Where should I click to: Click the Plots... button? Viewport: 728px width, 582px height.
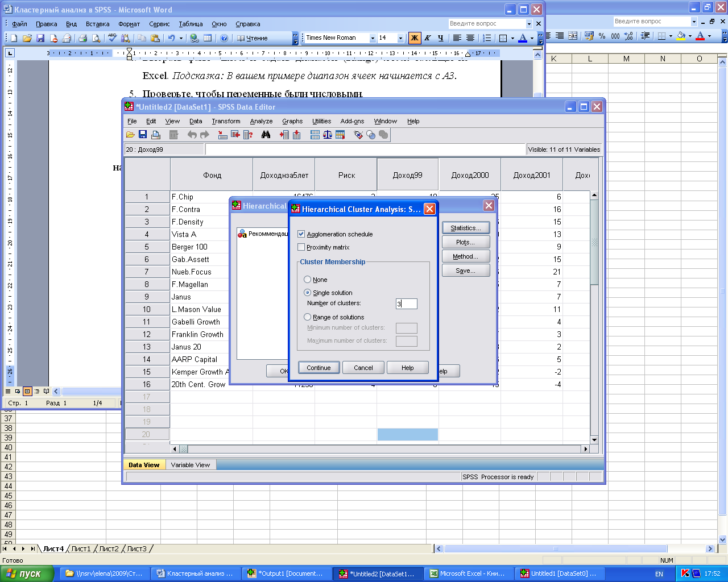466,242
